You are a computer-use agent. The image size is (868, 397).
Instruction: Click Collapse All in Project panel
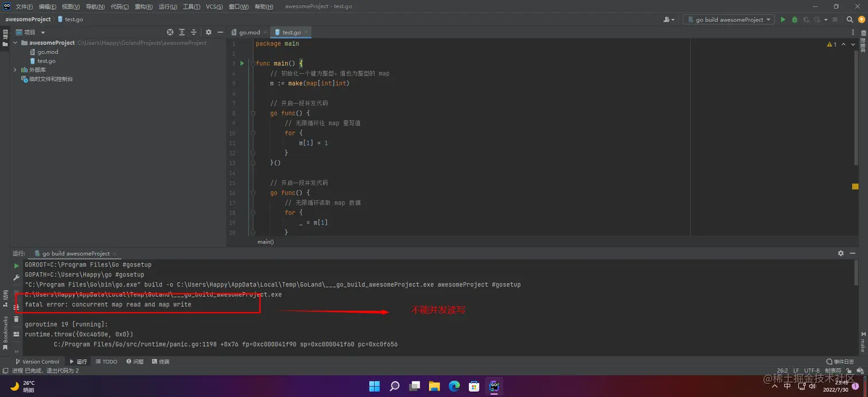click(x=193, y=32)
